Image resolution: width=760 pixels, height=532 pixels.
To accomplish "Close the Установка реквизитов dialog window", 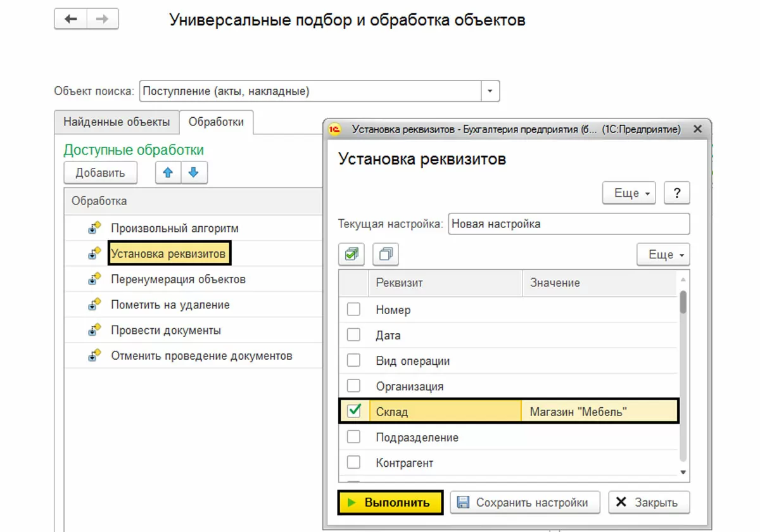I will click(x=697, y=129).
